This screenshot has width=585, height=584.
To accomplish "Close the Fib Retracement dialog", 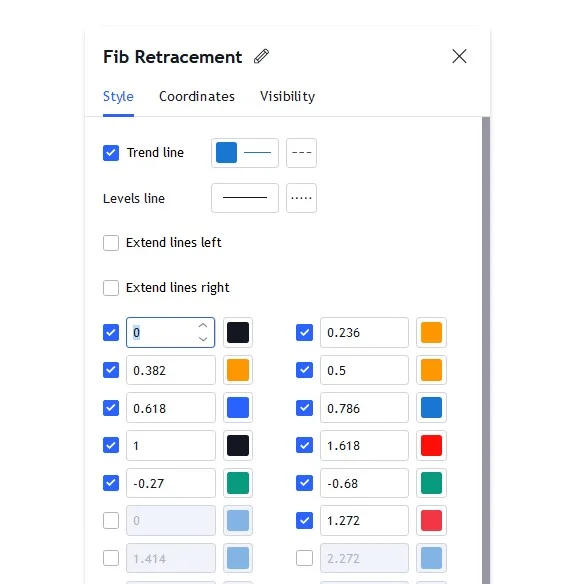I will 459,57.
